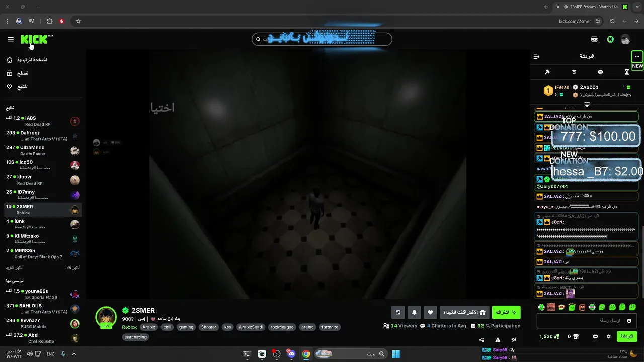This screenshot has height=362, width=644.
Task: Select the chill tag
Action: [168, 327]
